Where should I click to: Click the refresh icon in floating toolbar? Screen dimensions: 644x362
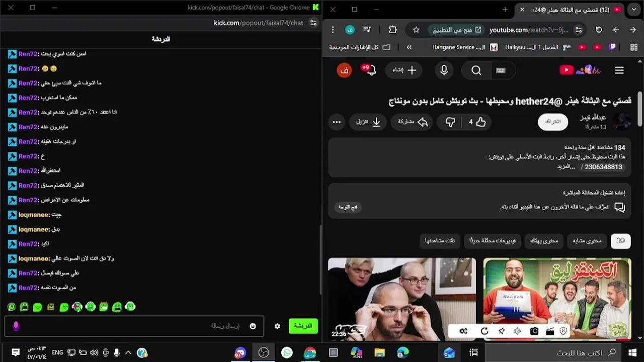click(485, 331)
